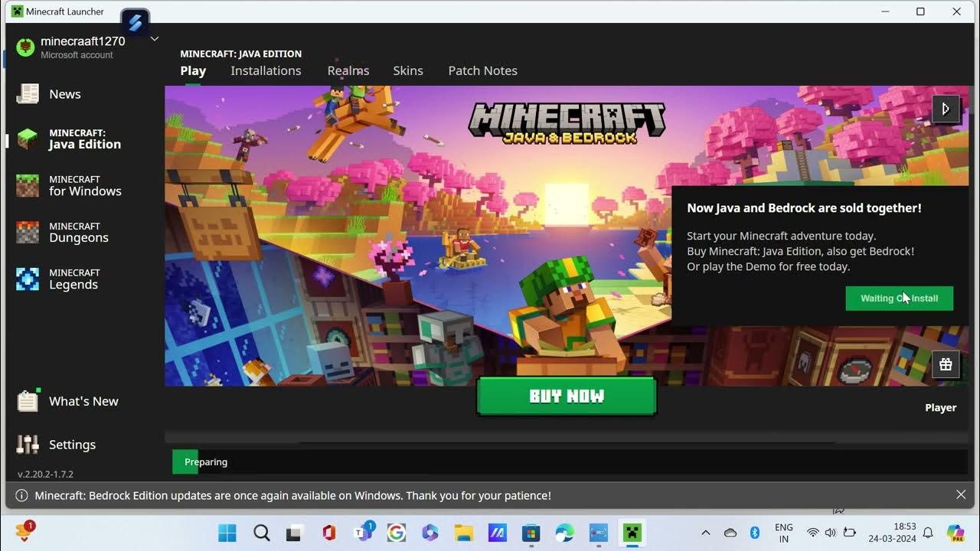The width and height of the screenshot is (980, 551).
Task: Click the overlay app icon on title bar
Action: [135, 22]
